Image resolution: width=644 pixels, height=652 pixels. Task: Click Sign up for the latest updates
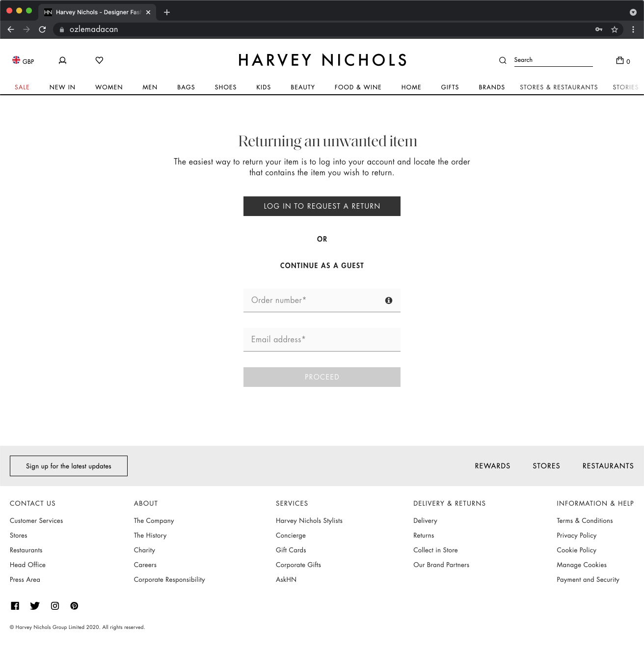pos(69,466)
